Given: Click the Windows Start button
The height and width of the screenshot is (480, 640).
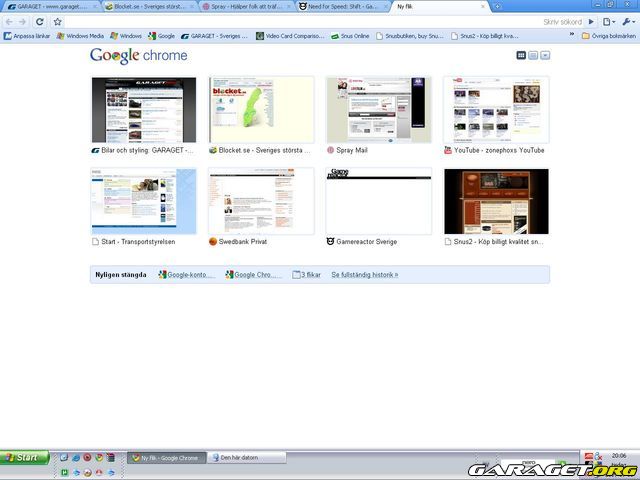Looking at the screenshot, I should pos(24,457).
